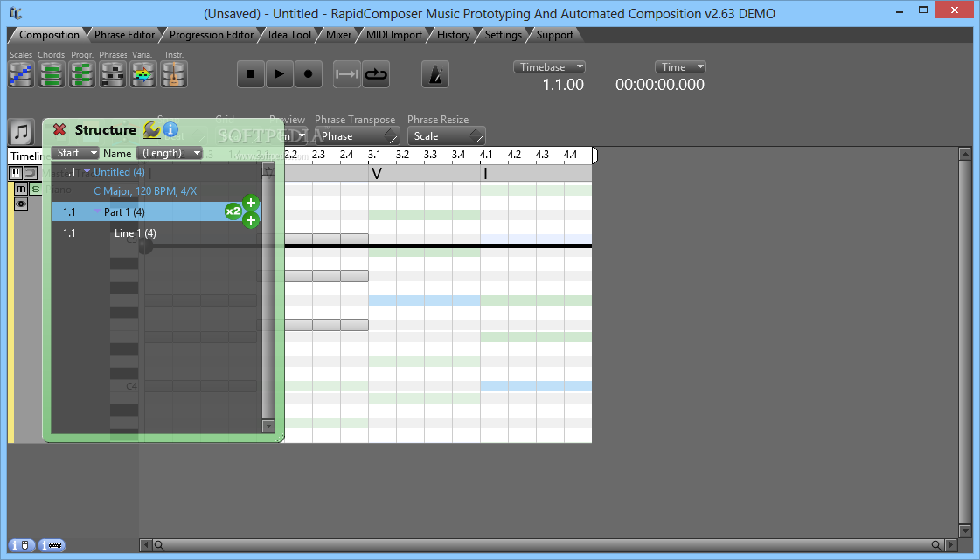
Task: Click C Major, 120 BPM, 4/X settings text
Action: [145, 191]
